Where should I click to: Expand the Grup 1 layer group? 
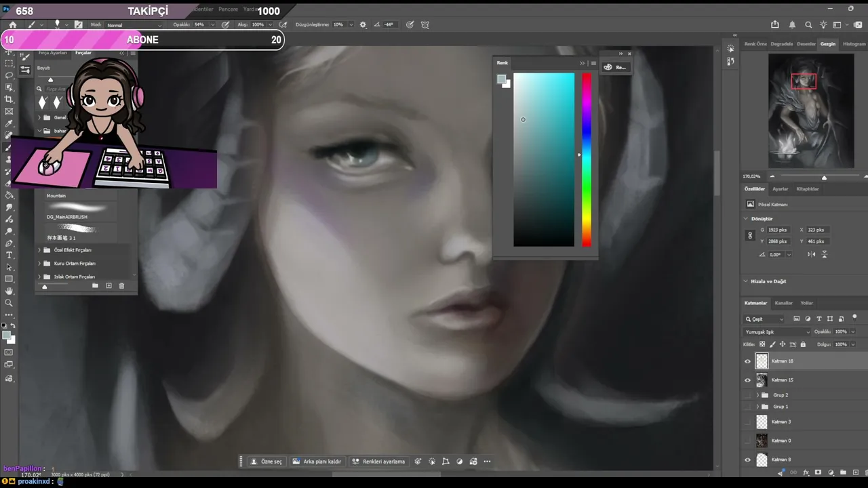point(757,407)
